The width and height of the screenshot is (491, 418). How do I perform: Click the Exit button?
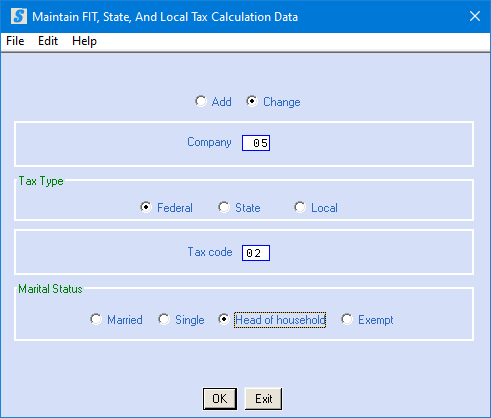pos(263,399)
